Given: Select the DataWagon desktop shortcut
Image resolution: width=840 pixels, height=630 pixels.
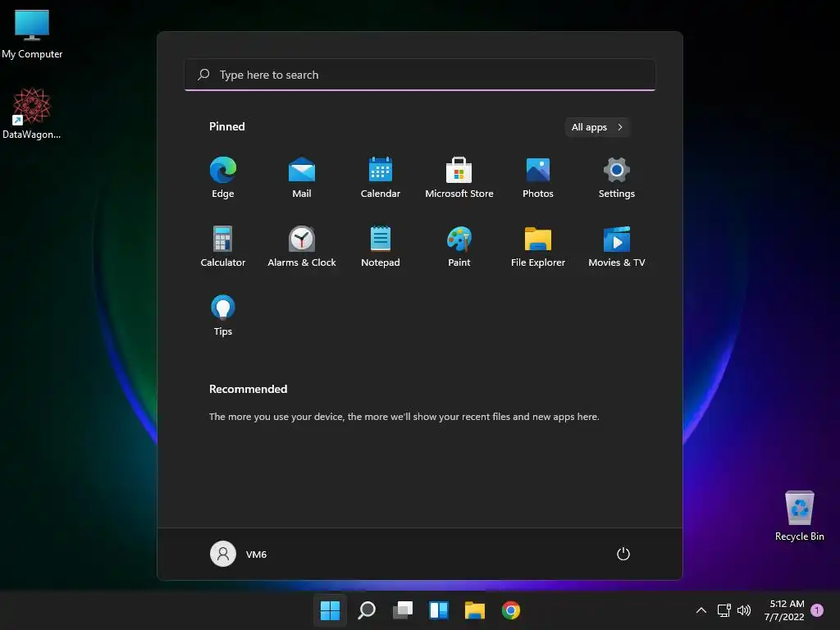Looking at the screenshot, I should 32,113.
